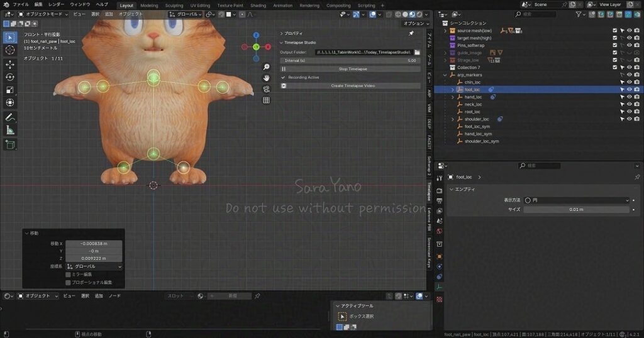Pick the 3D Cursor tool
The image size is (644, 338).
pos(10,50)
